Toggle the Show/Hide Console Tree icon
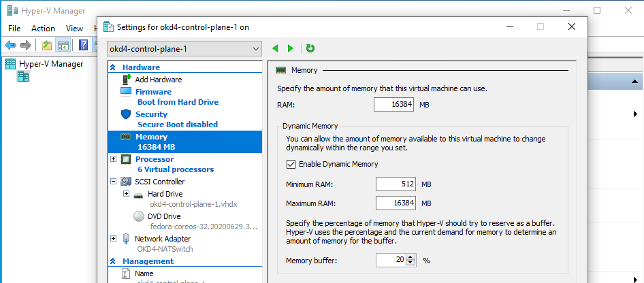This screenshot has width=644, height=283. click(63, 45)
